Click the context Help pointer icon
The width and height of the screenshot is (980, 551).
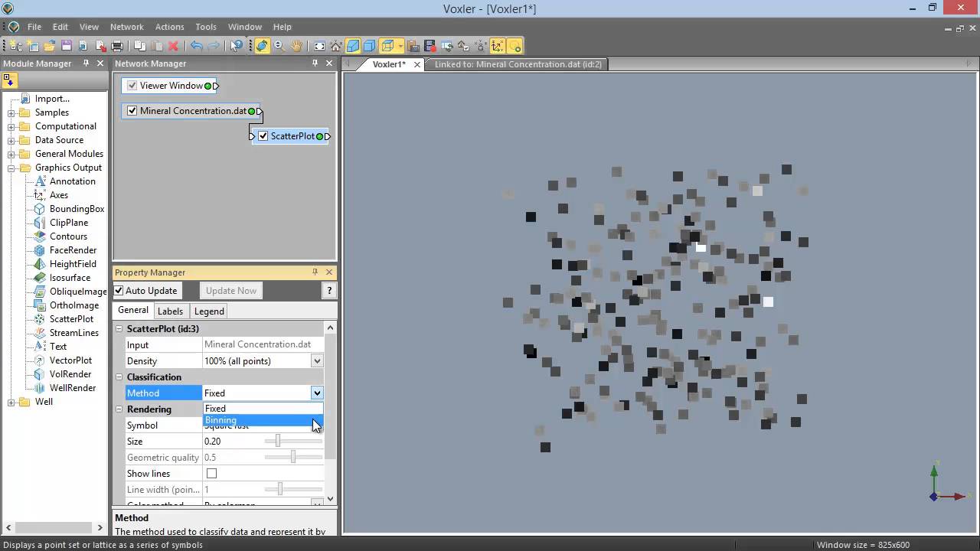[237, 46]
